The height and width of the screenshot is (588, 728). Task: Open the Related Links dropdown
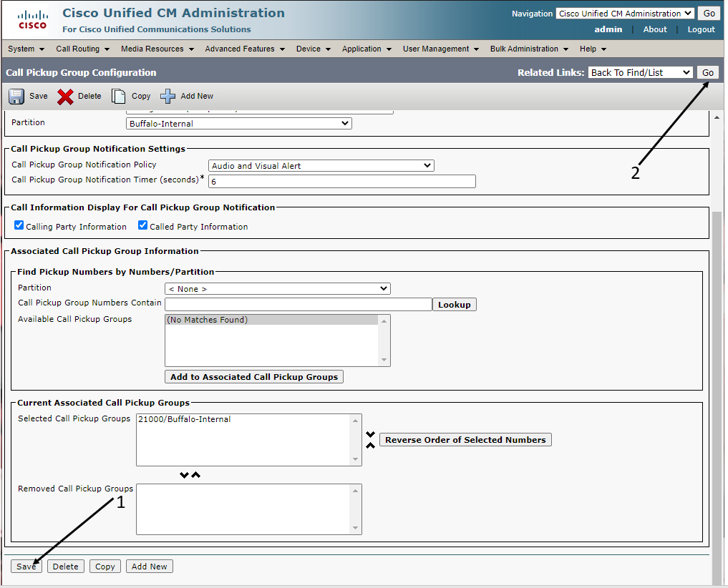(640, 72)
